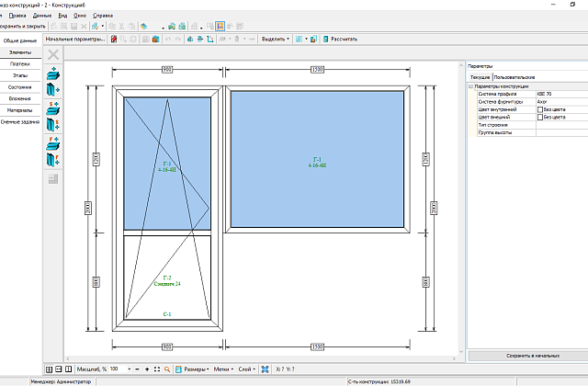Viewport: 588px width, 386px height.
Task: Click the orange magnifier zoom icon
Action: (167, 369)
